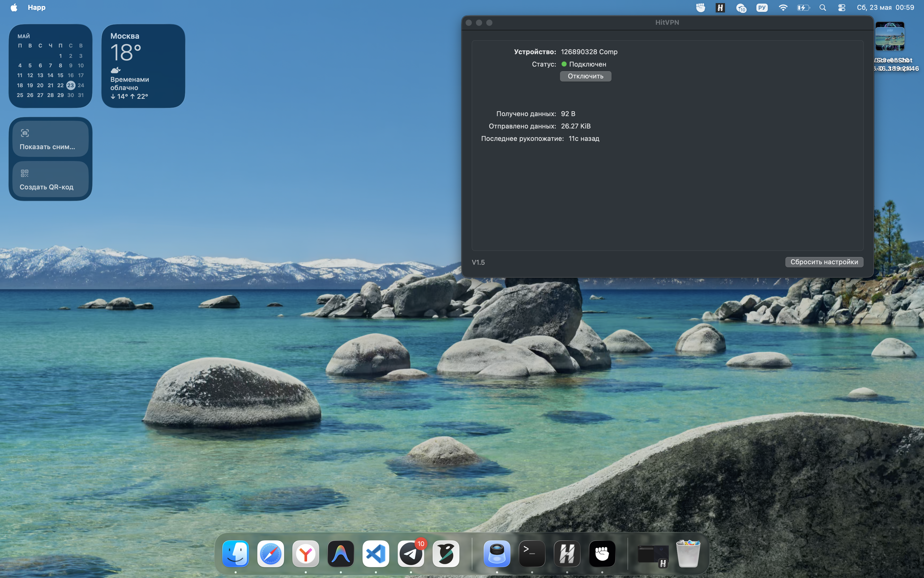Close the HitVPN window

[468, 23]
